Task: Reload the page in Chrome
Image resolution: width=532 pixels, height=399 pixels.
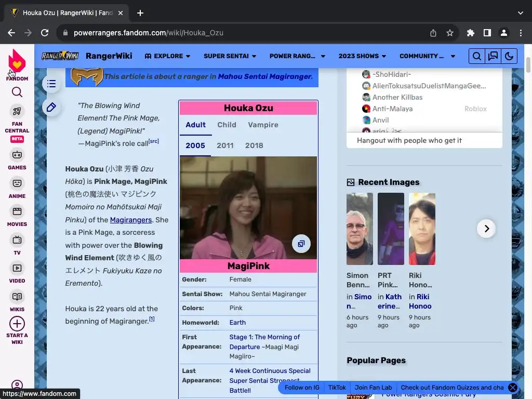Action: (45, 33)
